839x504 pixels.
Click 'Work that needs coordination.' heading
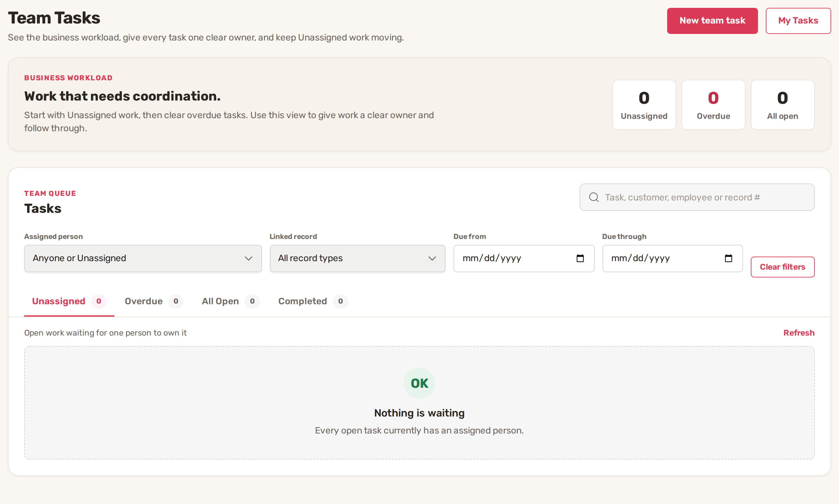(x=122, y=96)
